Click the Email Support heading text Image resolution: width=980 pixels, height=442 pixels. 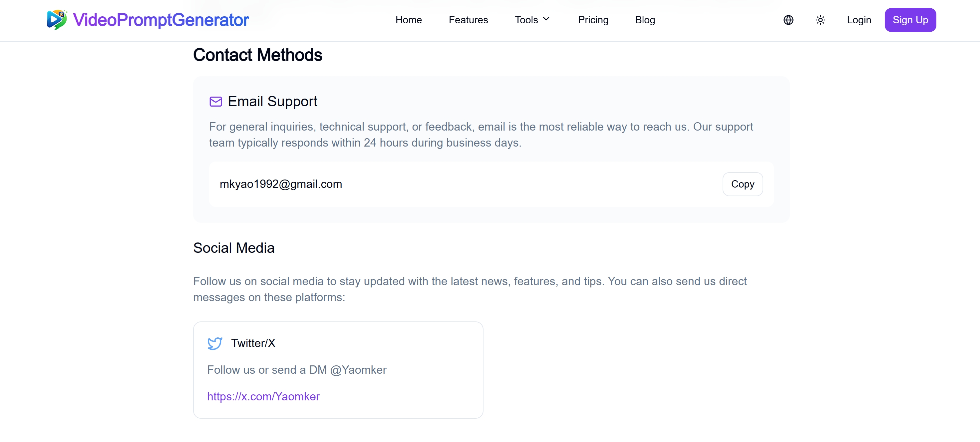(272, 102)
